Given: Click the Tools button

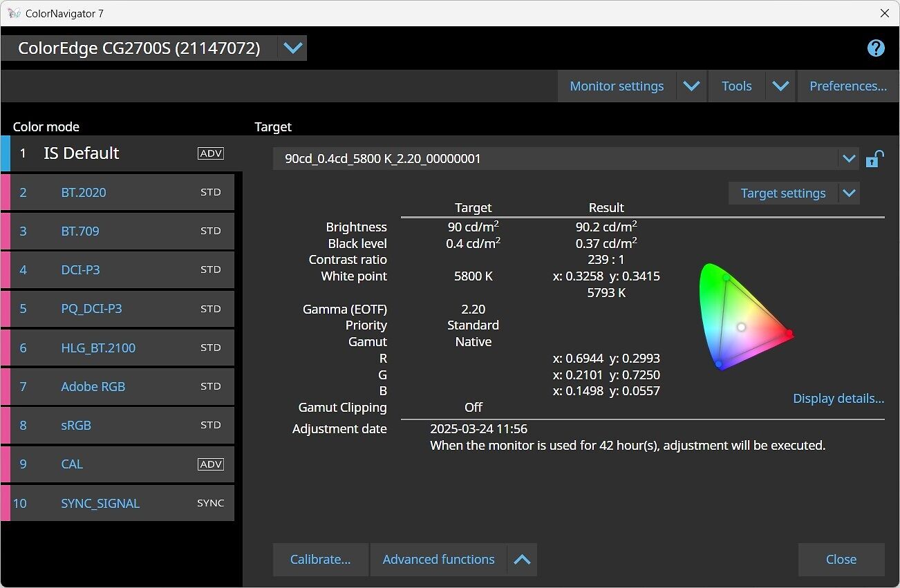Looking at the screenshot, I should (x=737, y=86).
